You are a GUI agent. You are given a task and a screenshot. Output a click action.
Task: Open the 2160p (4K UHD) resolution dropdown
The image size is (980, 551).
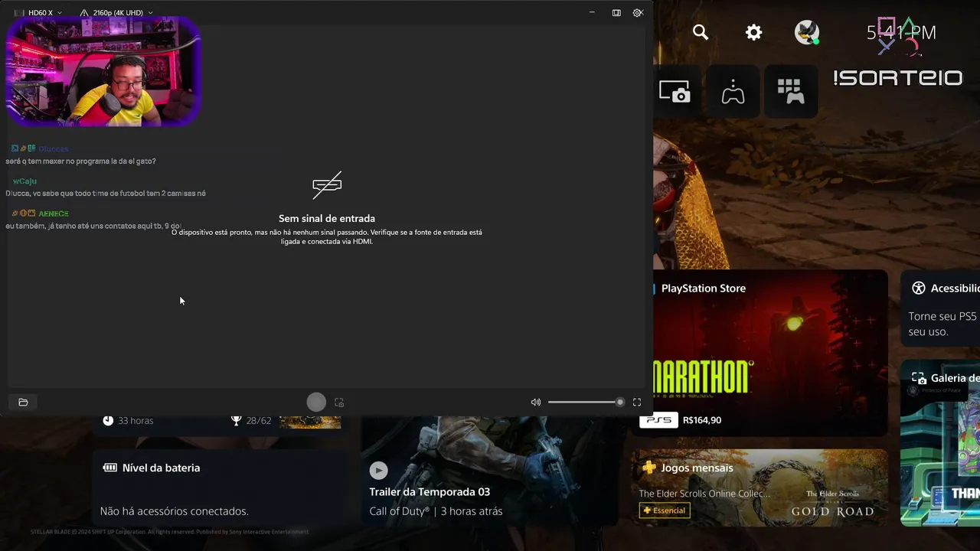116,13
